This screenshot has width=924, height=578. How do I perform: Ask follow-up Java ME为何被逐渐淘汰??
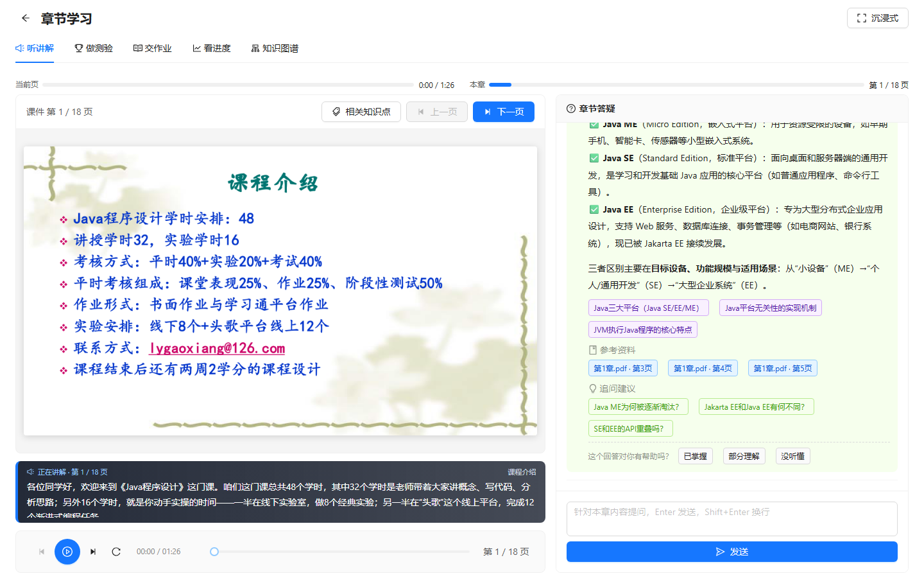[638, 407]
